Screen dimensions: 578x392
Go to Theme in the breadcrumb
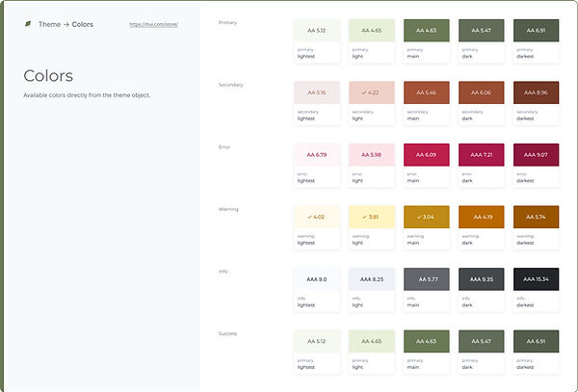pos(49,24)
